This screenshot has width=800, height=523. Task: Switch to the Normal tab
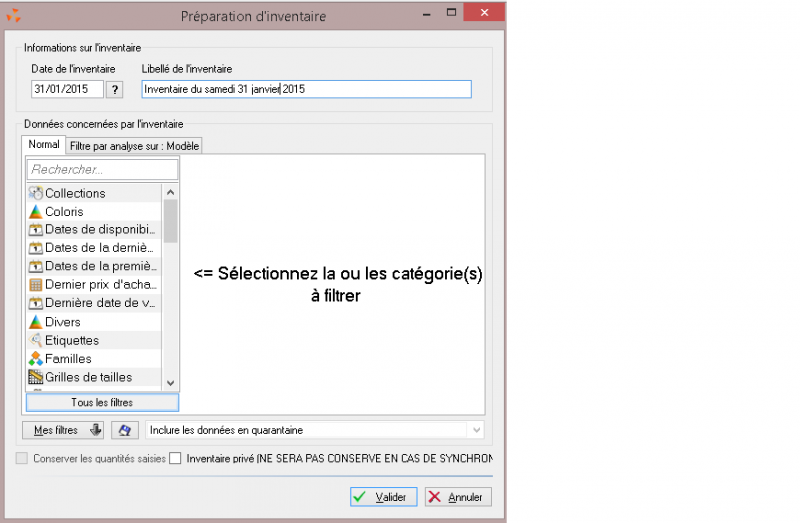click(44, 144)
